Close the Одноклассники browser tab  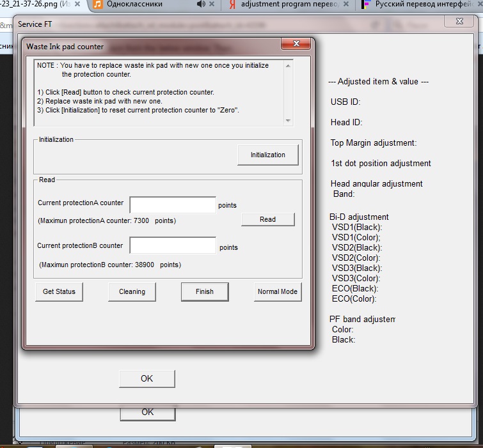click(212, 4)
